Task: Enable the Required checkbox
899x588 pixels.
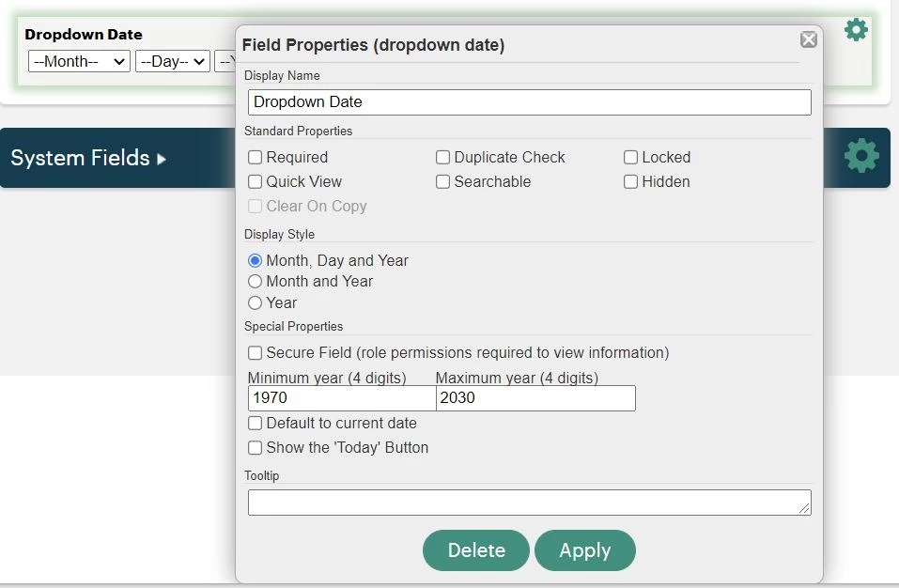Action: point(256,157)
